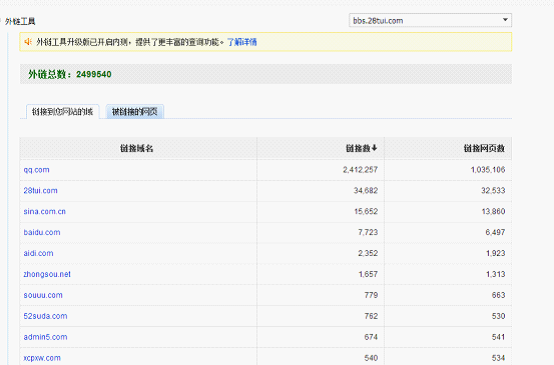Click the speaker announcement icon
Image resolution: width=554 pixels, height=365 pixels.
click(28, 42)
